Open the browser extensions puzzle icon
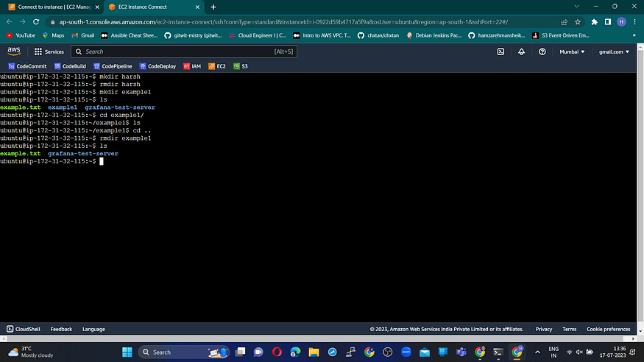644x362 pixels. point(594,22)
